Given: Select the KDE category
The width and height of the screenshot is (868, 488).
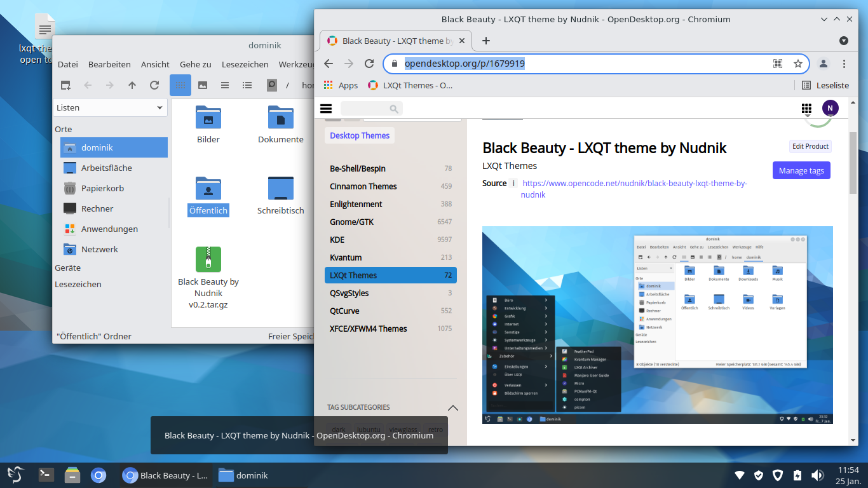Looking at the screenshot, I should point(391,240).
